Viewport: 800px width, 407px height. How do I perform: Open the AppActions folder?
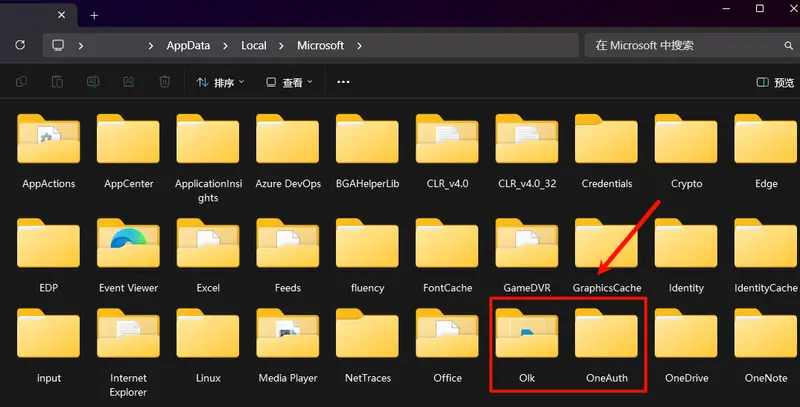point(48,152)
